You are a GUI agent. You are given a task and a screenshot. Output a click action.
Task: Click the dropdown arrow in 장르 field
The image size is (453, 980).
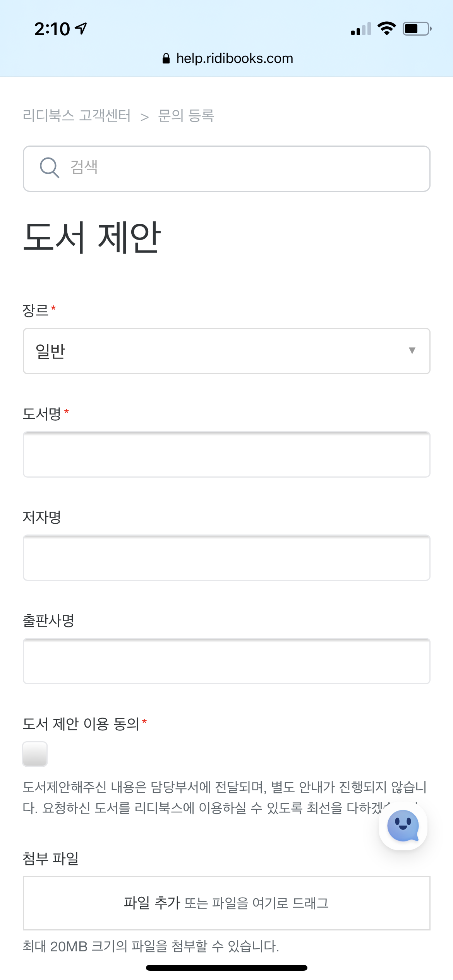[x=412, y=351]
